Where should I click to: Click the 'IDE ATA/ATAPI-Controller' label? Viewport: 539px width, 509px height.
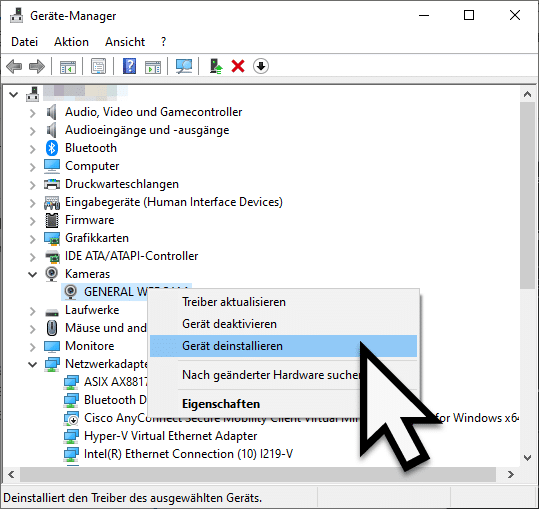coord(132,256)
